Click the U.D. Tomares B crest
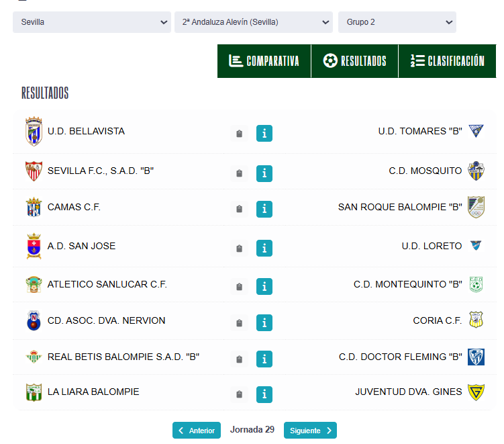The height and width of the screenshot is (444, 504). coord(476,131)
